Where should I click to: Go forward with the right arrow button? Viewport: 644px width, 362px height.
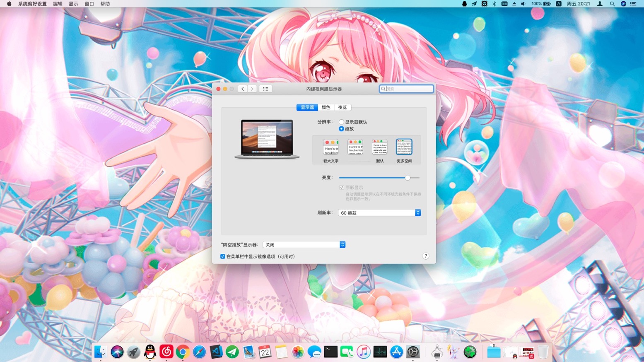click(x=252, y=89)
